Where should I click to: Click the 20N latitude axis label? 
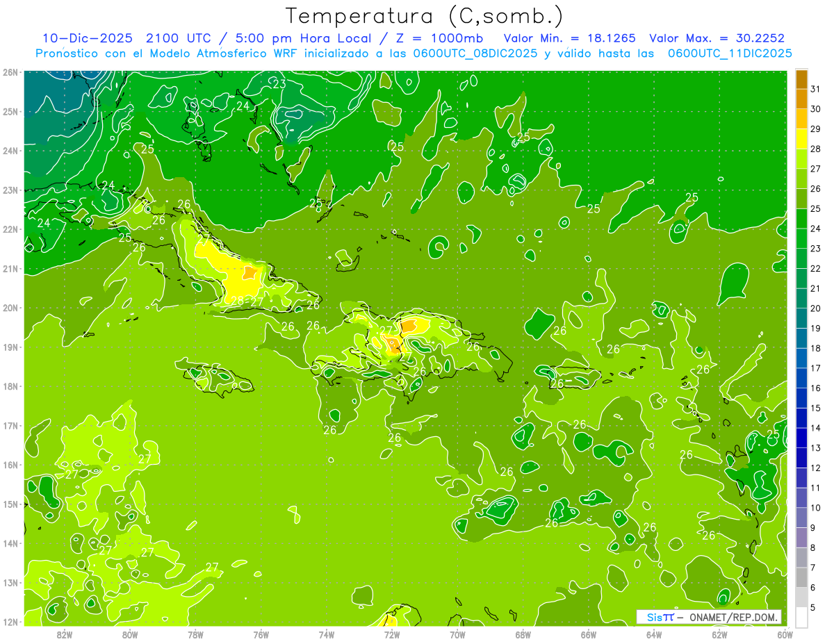(x=10, y=308)
